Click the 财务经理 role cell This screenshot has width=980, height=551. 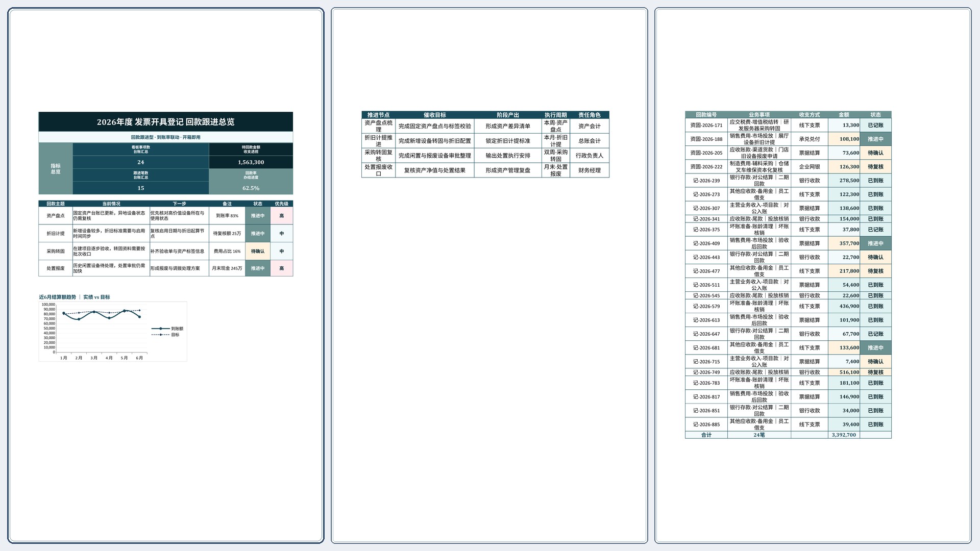[590, 170]
